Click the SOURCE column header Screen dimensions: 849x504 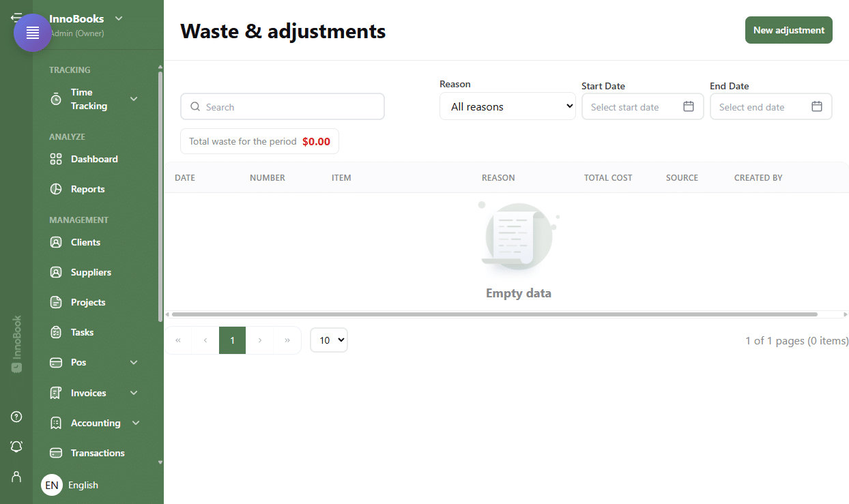click(682, 177)
